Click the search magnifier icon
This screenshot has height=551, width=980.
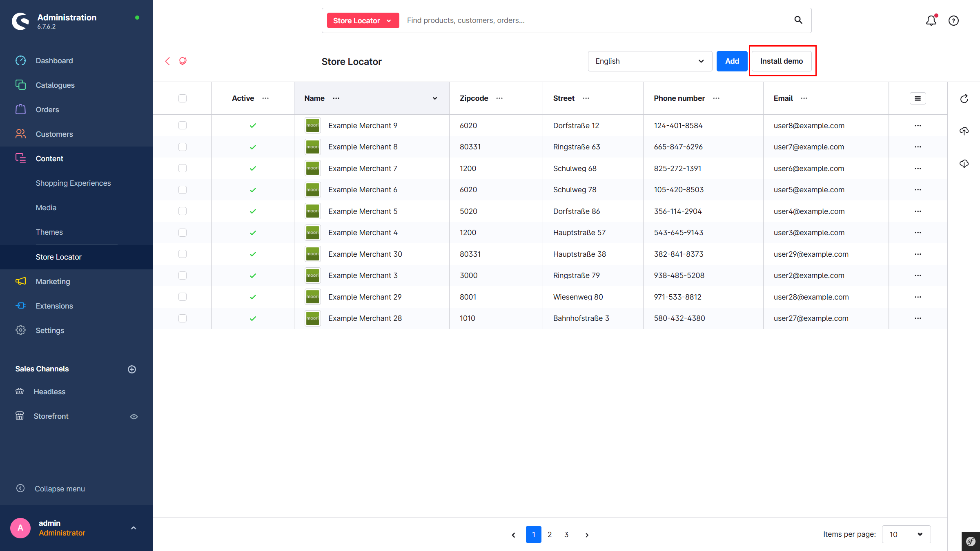(798, 20)
